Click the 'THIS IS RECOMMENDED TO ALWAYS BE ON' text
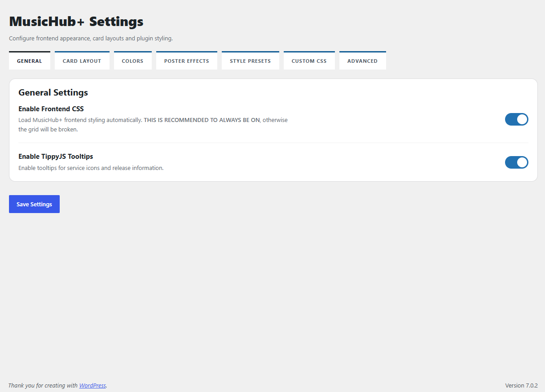Image resolution: width=545 pixels, height=392 pixels. pos(202,120)
